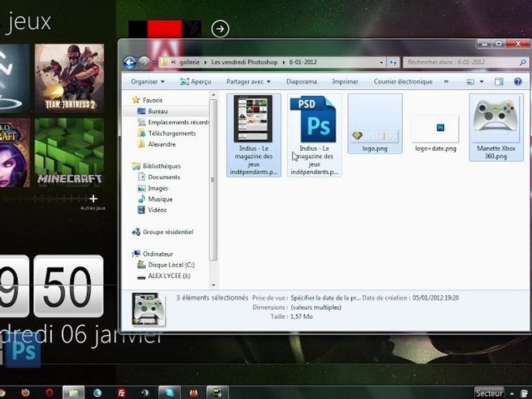532x399 pixels.
Task: Click 'Spécifier la date de la pr...' field
Action: tap(325, 298)
